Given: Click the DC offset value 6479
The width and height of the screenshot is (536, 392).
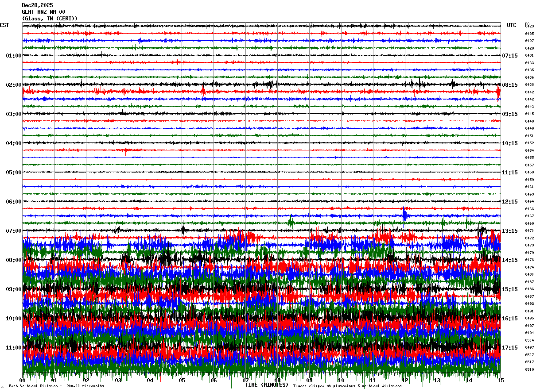Looking at the screenshot, I should click(529, 253).
